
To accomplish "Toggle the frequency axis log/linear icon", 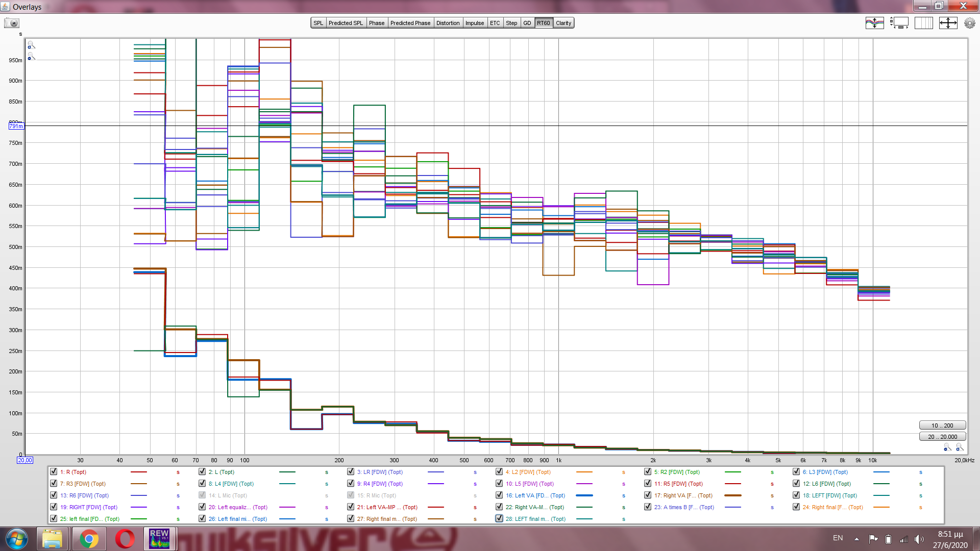I will (x=923, y=23).
